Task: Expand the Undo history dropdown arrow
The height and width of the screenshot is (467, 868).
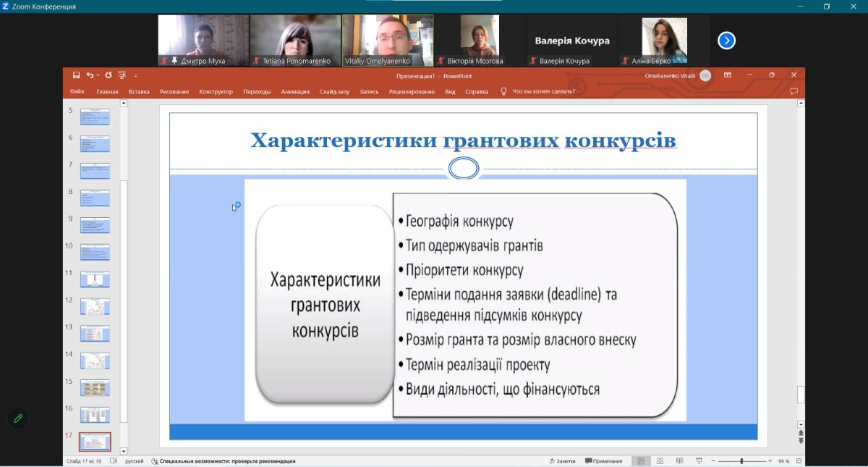Action: (x=98, y=75)
